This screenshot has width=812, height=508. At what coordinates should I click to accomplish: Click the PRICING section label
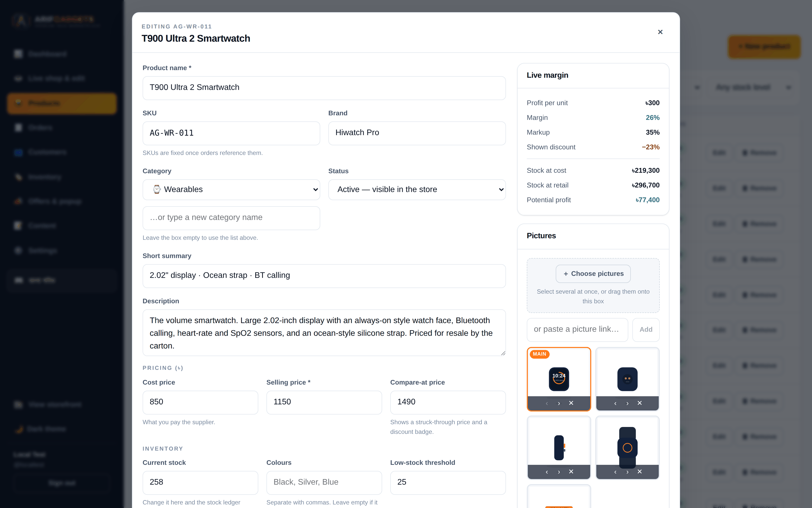pos(163,368)
